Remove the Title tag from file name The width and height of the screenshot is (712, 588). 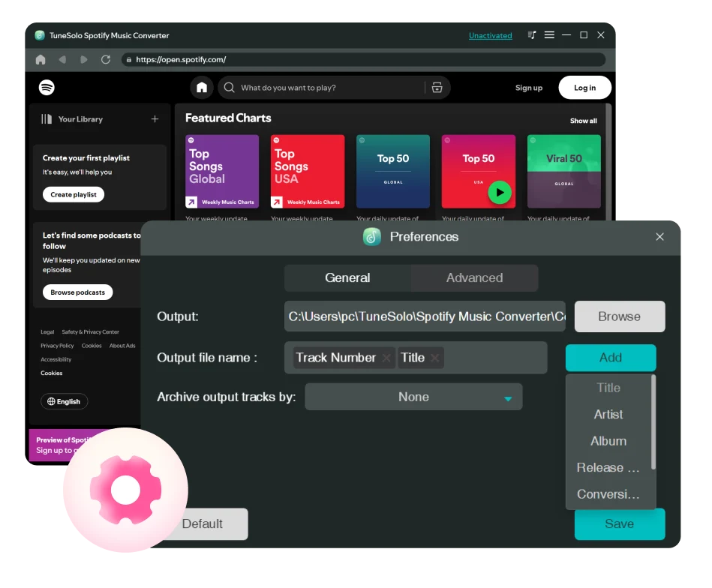434,358
